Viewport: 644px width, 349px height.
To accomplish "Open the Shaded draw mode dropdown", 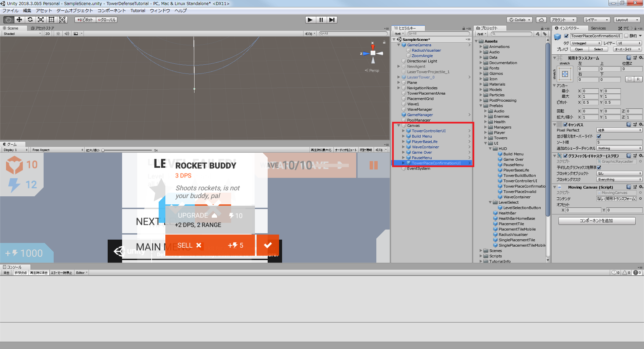I will [22, 34].
